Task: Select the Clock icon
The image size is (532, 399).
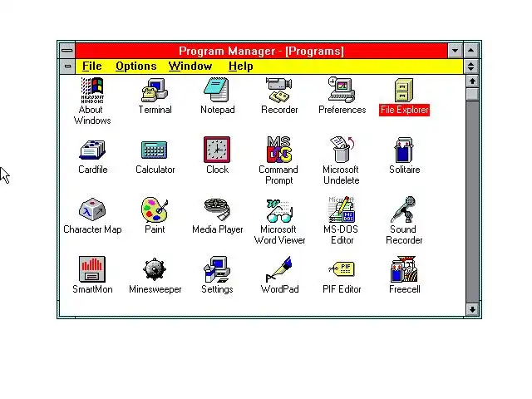Action: 217,150
